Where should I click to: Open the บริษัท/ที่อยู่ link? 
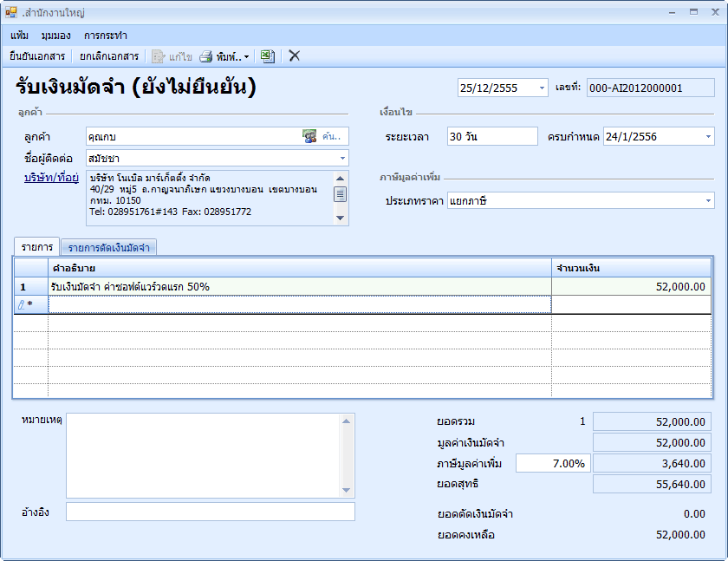click(x=52, y=178)
